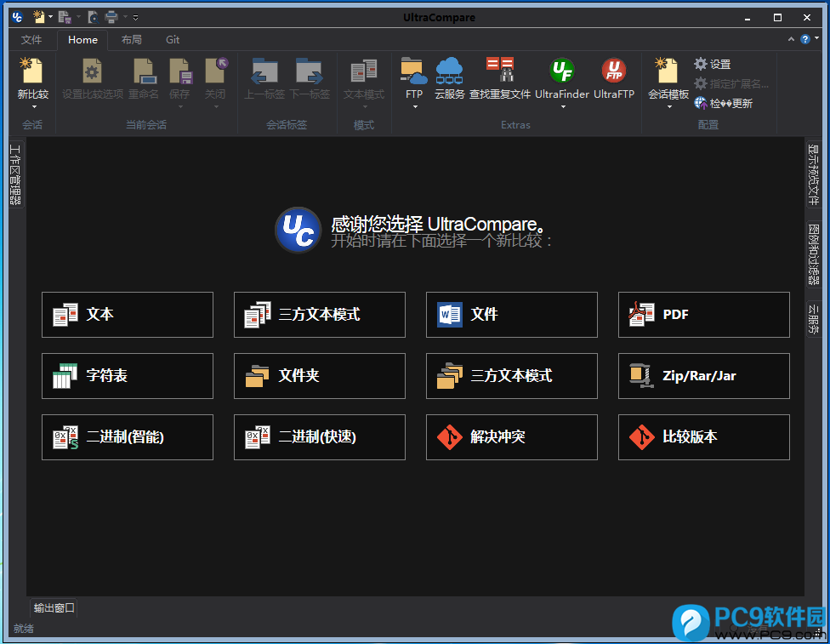Click the printer icon in the quick access toolbar

(x=111, y=17)
